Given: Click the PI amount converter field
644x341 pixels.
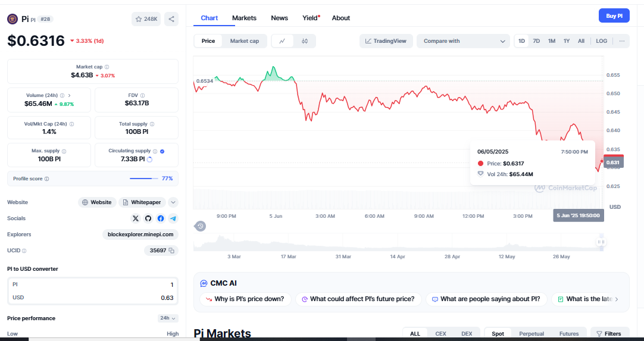Looking at the screenshot, I should (93, 284).
